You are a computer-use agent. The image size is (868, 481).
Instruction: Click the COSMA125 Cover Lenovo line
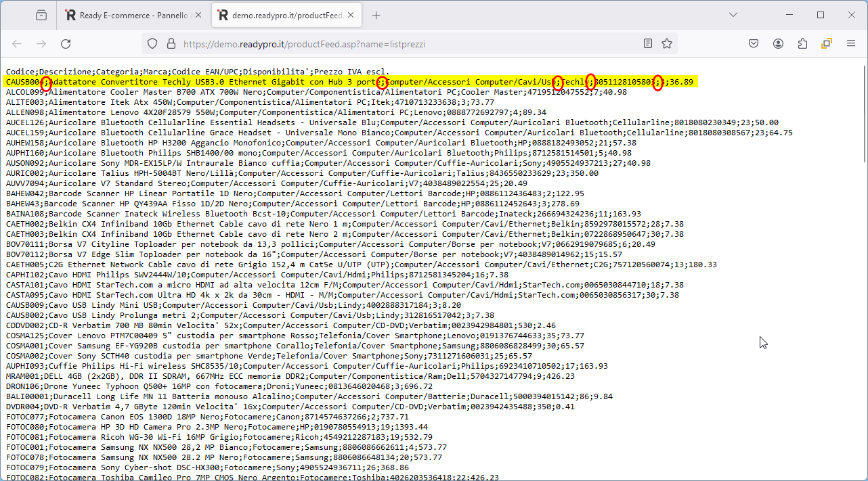tap(295, 336)
